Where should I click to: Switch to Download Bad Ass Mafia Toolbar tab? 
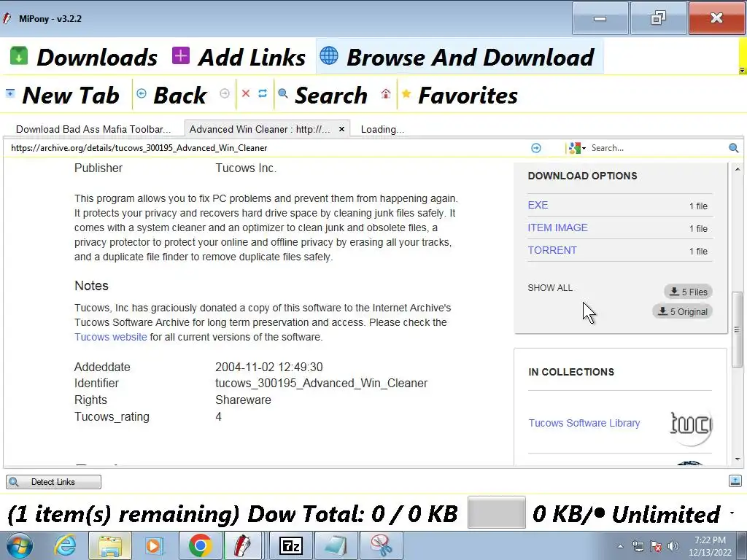point(93,129)
